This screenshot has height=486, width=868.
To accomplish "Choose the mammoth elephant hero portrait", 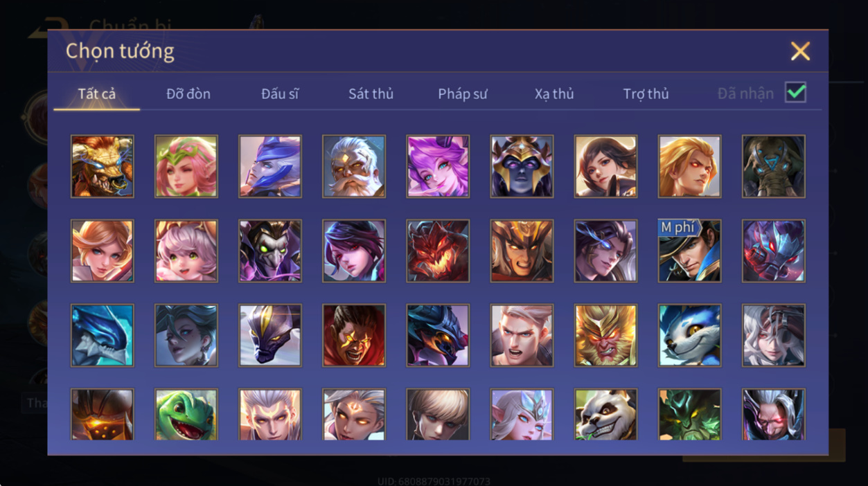I will (x=773, y=166).
